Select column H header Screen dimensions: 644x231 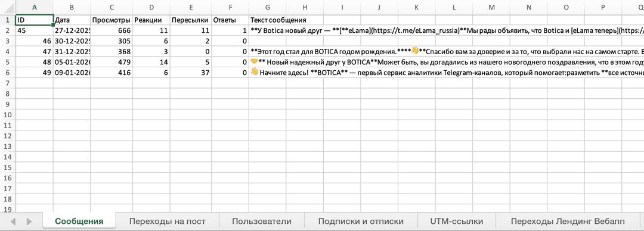[305, 7]
